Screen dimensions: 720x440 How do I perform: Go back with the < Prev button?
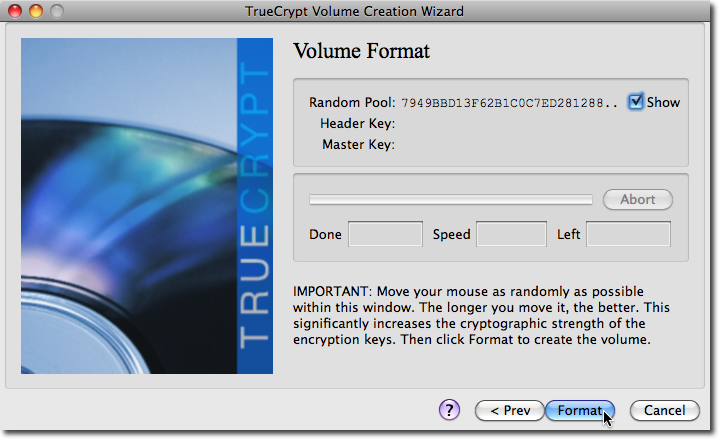click(x=510, y=410)
